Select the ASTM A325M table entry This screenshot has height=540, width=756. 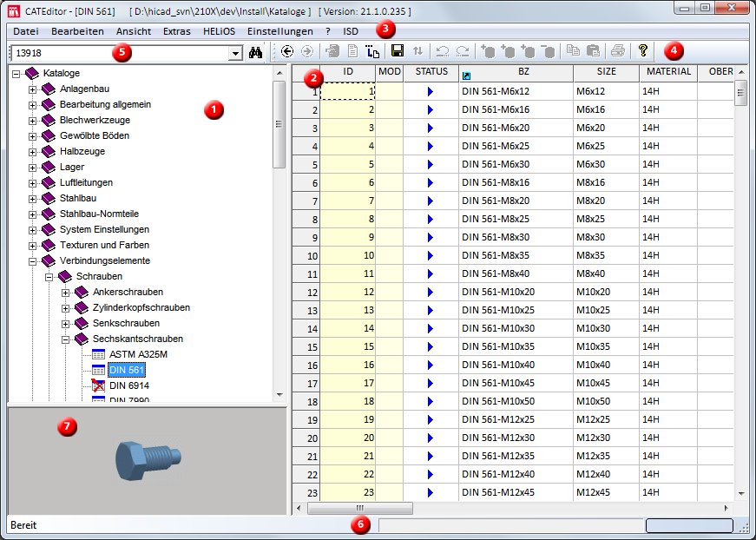pos(138,354)
